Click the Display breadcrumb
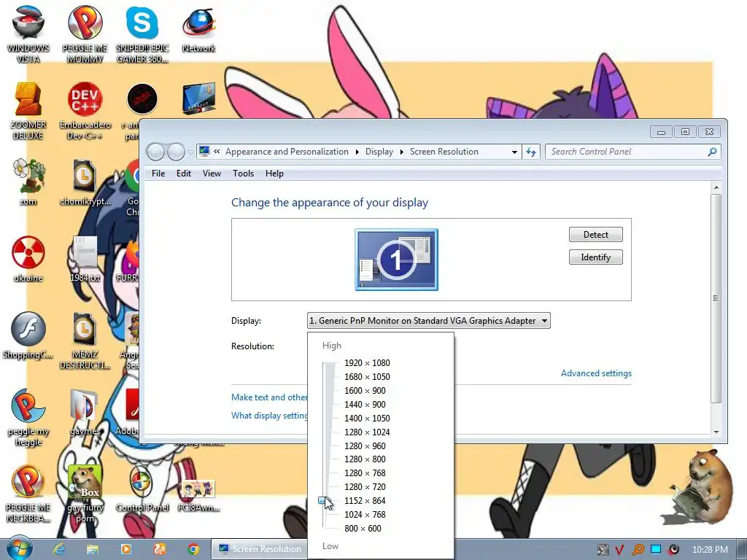Image resolution: width=747 pixels, height=560 pixels. point(379,152)
